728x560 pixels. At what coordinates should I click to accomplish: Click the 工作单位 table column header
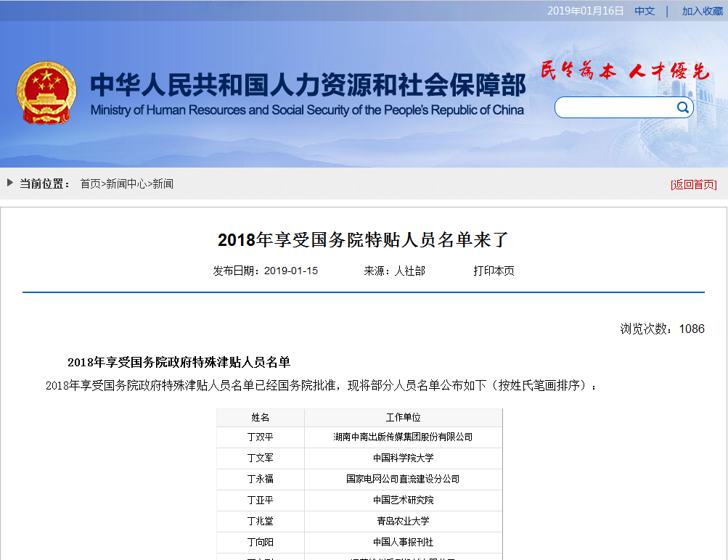pos(403,417)
